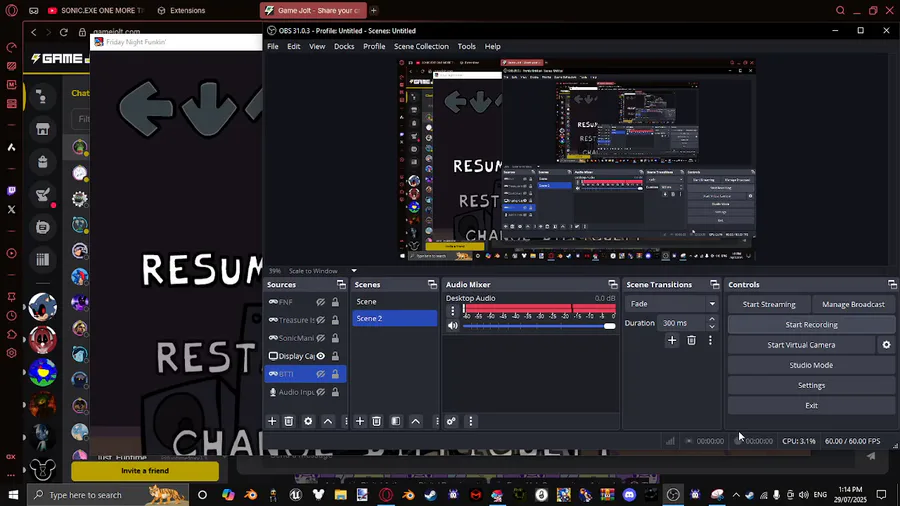The width and height of the screenshot is (900, 506).
Task: Open Scenes toolbar overflow menu
Action: coord(436,422)
